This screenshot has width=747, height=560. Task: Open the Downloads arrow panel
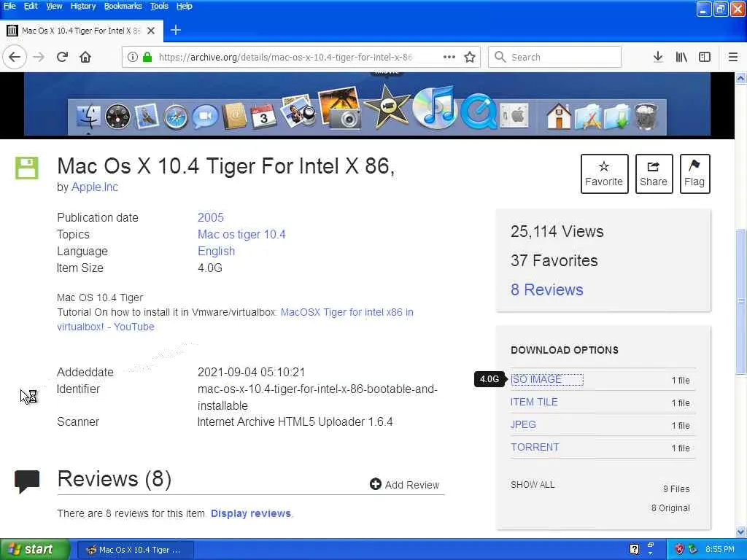tap(658, 57)
